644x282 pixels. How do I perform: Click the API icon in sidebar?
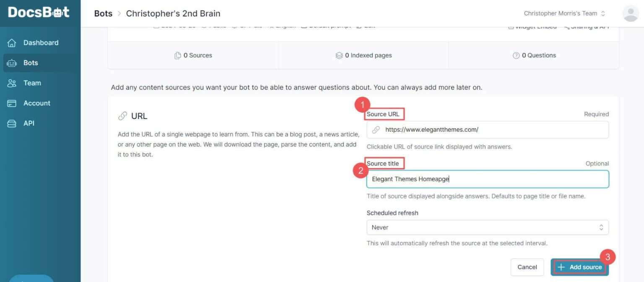click(12, 123)
